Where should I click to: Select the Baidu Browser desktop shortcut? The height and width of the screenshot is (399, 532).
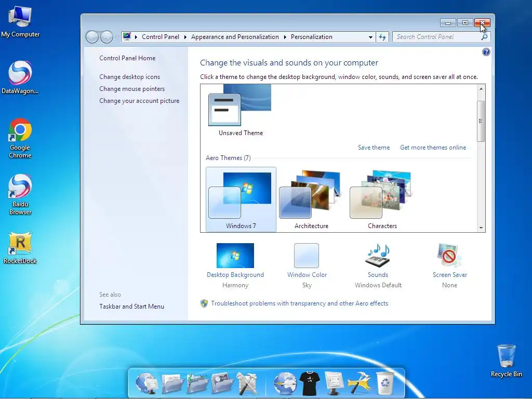[20, 194]
